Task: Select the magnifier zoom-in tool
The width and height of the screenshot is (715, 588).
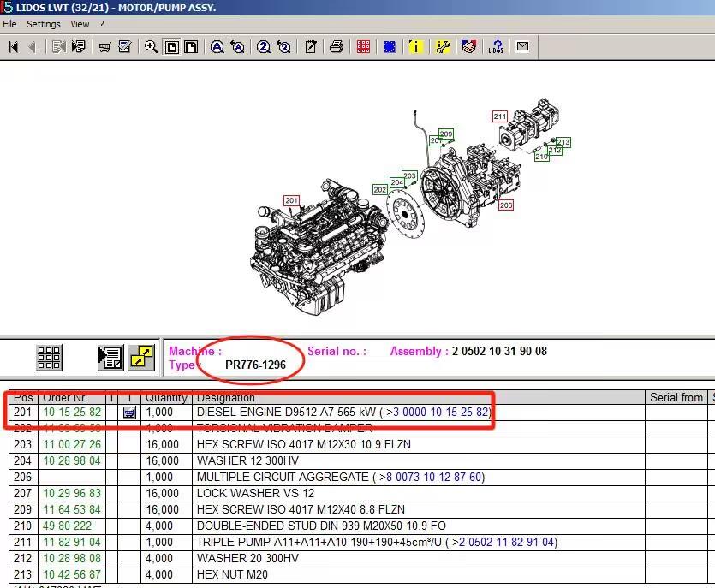Action: pos(151,46)
